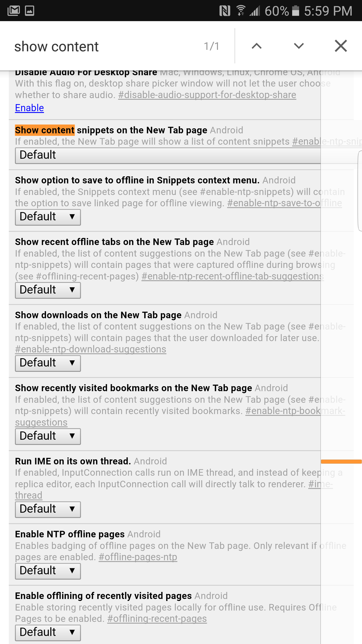Tap the NFC status icon
This screenshot has width=362, height=644.
coord(225,11)
